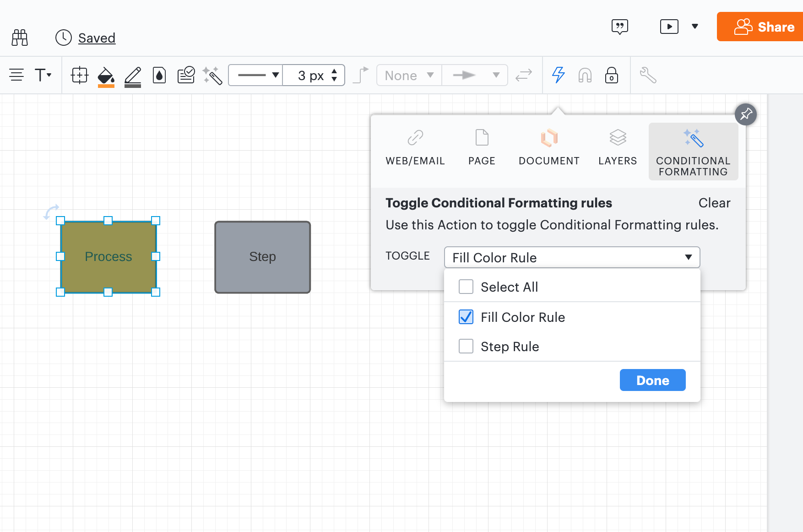Check the Select All checkbox
The height and width of the screenshot is (532, 803).
click(466, 287)
